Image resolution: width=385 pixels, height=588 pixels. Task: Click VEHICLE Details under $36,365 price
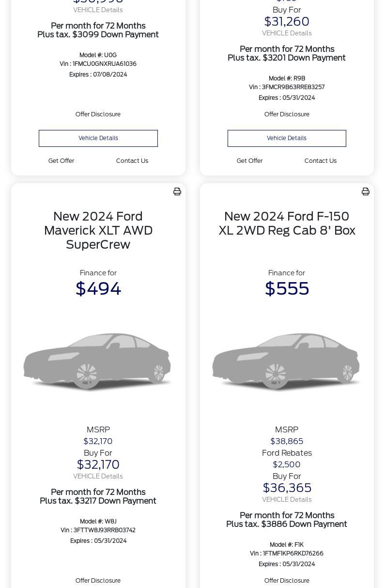point(287,500)
